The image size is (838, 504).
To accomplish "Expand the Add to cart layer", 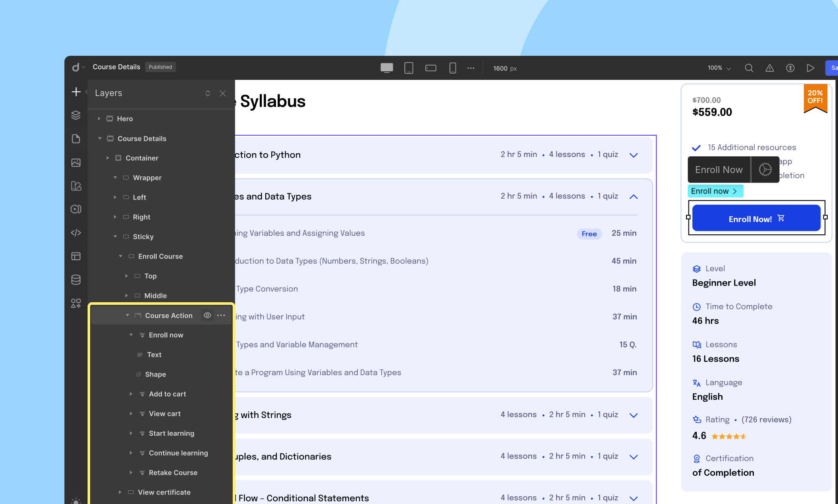I will click(x=131, y=394).
